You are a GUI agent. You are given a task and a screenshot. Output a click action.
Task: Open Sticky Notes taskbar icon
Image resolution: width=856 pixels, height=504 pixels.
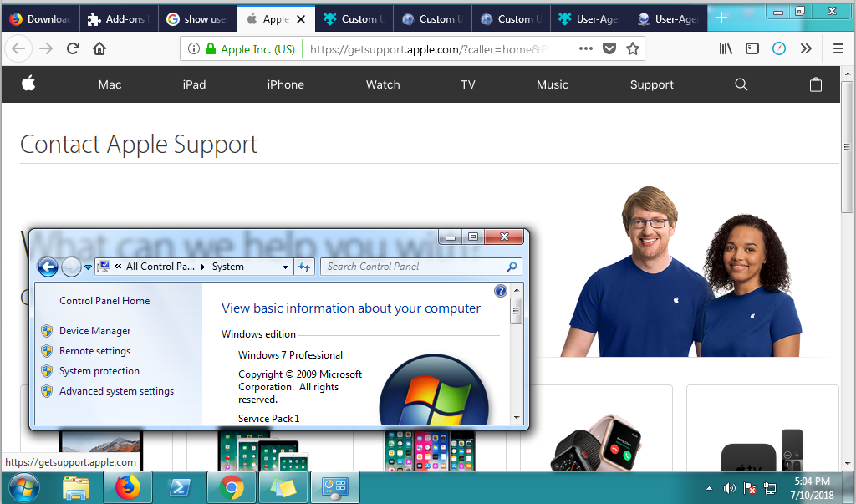(283, 487)
